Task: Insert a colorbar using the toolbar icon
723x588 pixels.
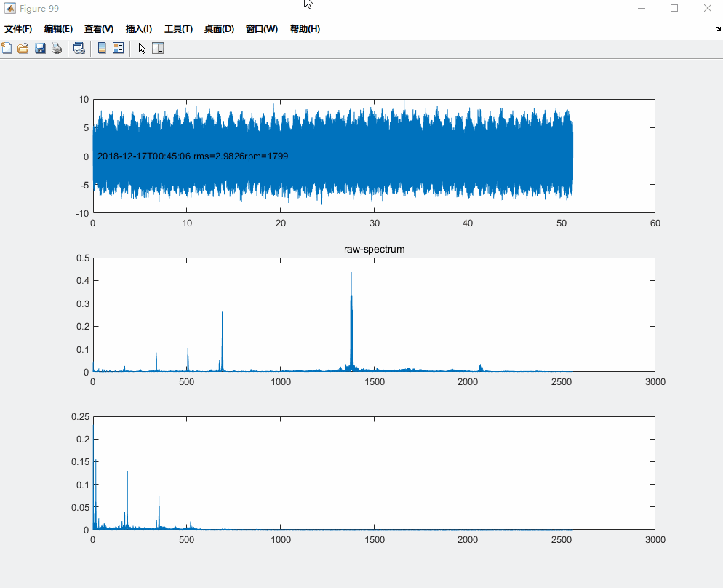Action: (x=102, y=48)
